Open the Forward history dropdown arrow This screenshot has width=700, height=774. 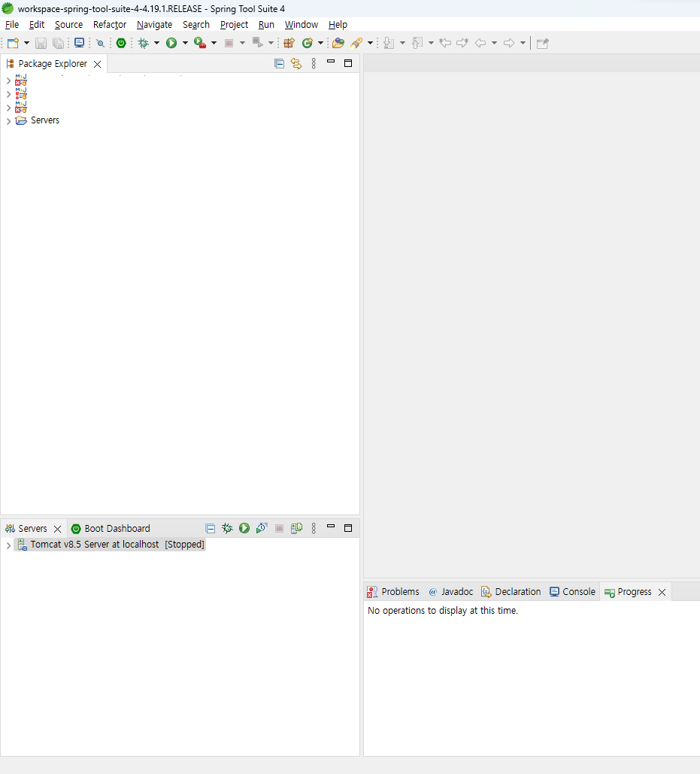click(523, 43)
